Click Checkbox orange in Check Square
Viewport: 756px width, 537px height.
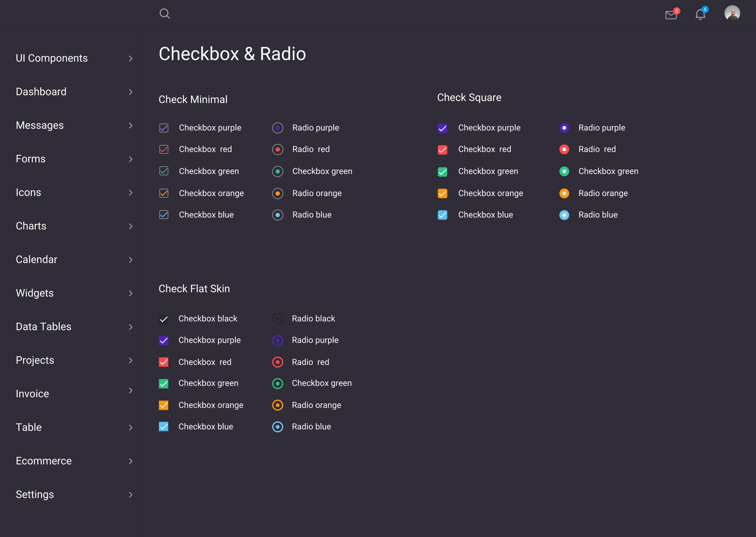pos(443,193)
